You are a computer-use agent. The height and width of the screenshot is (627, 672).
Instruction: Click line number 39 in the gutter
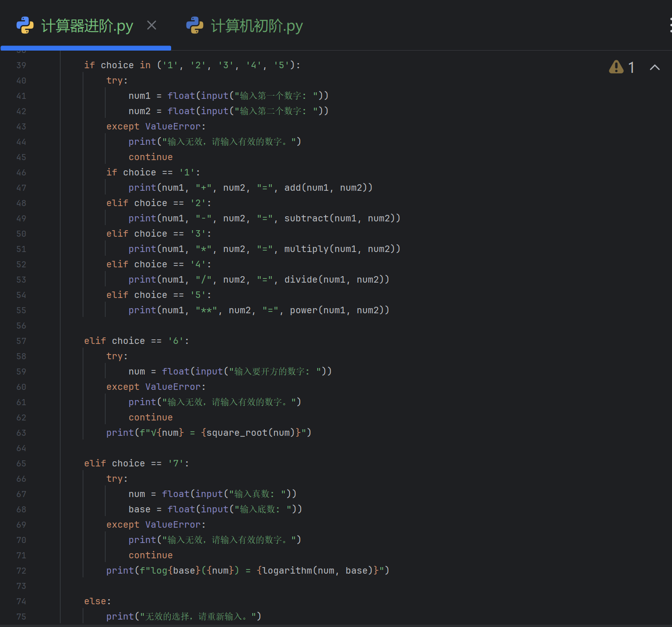pyautogui.click(x=21, y=65)
